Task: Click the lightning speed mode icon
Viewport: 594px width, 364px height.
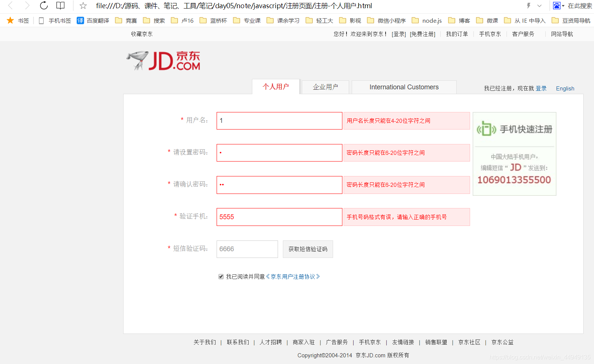Action: pyautogui.click(x=528, y=6)
